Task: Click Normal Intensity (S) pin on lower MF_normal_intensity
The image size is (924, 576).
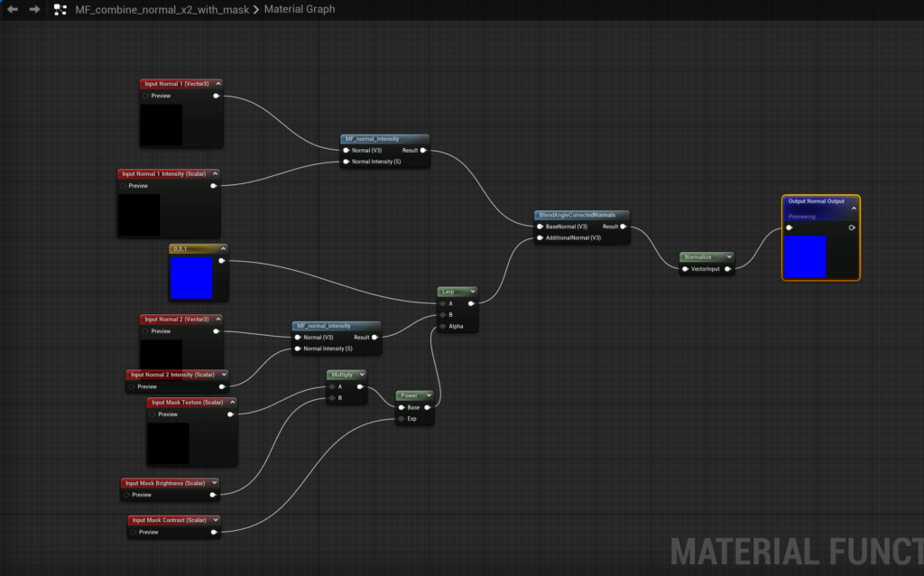Action: coord(298,348)
